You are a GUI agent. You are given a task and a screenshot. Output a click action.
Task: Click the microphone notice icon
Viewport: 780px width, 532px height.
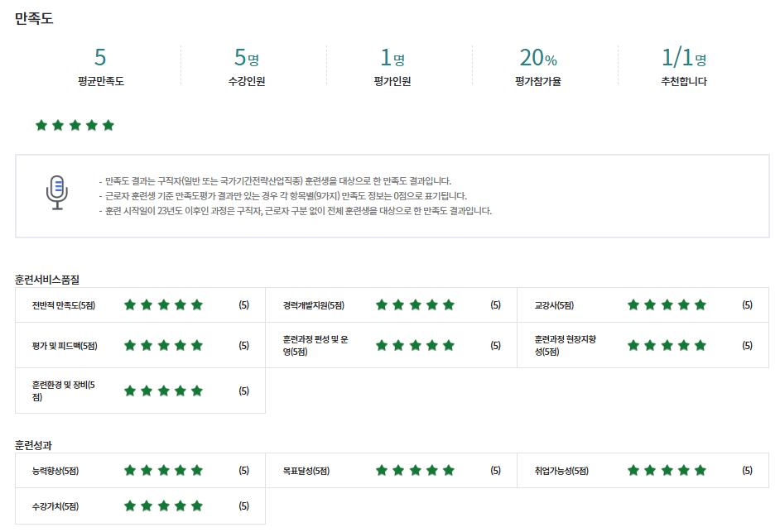coord(56,192)
